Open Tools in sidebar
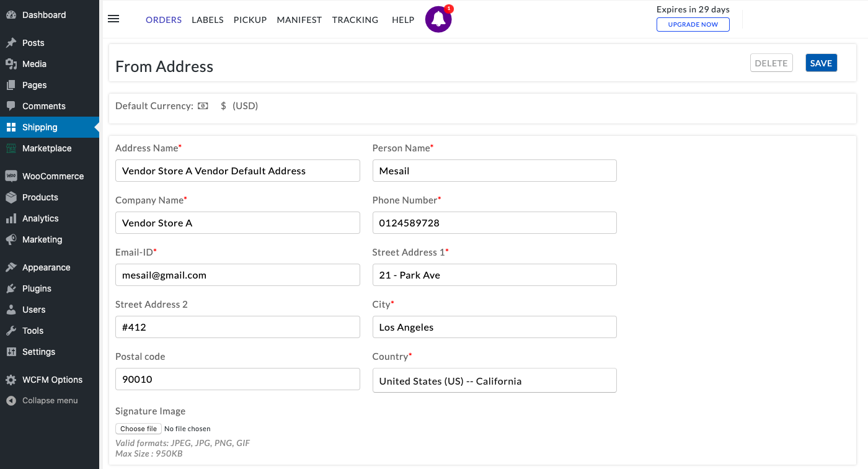Viewport: 868px width, 469px height. tap(50, 331)
